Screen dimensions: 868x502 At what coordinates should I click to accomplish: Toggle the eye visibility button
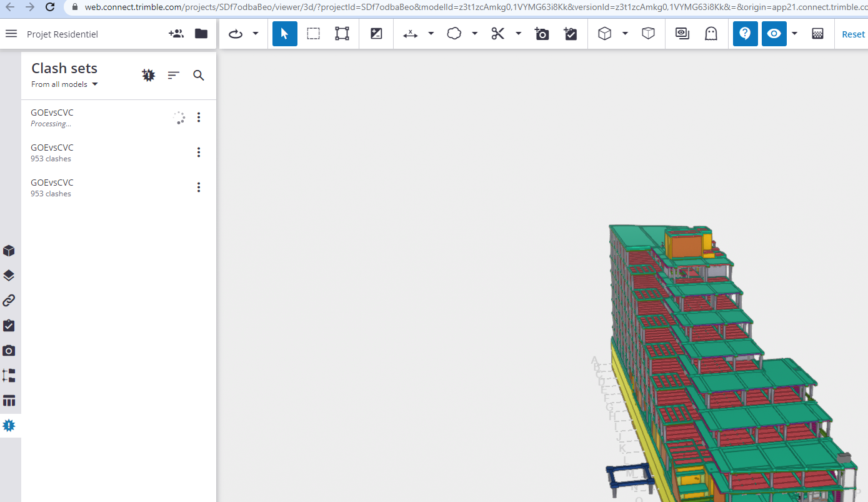[x=774, y=34]
